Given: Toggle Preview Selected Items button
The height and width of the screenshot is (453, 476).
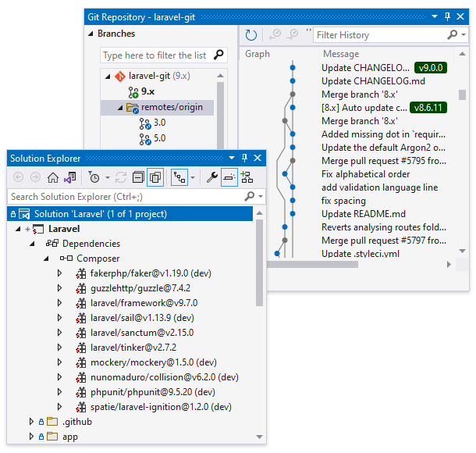Looking at the screenshot, I should 229,177.
